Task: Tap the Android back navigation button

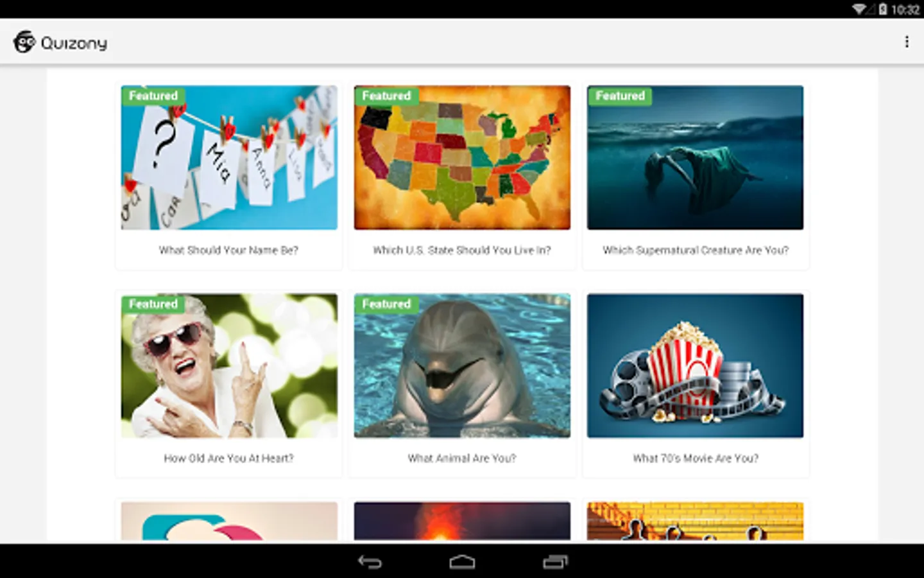Action: pos(370,562)
